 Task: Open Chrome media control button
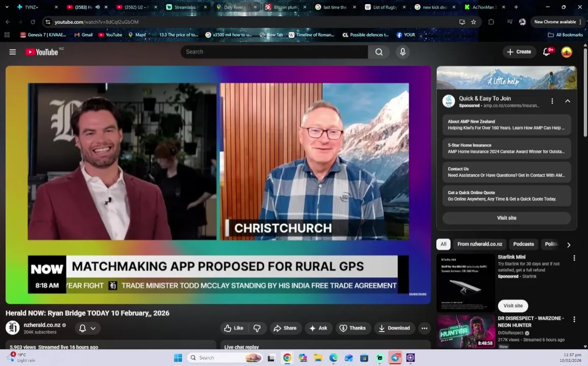click(510, 22)
